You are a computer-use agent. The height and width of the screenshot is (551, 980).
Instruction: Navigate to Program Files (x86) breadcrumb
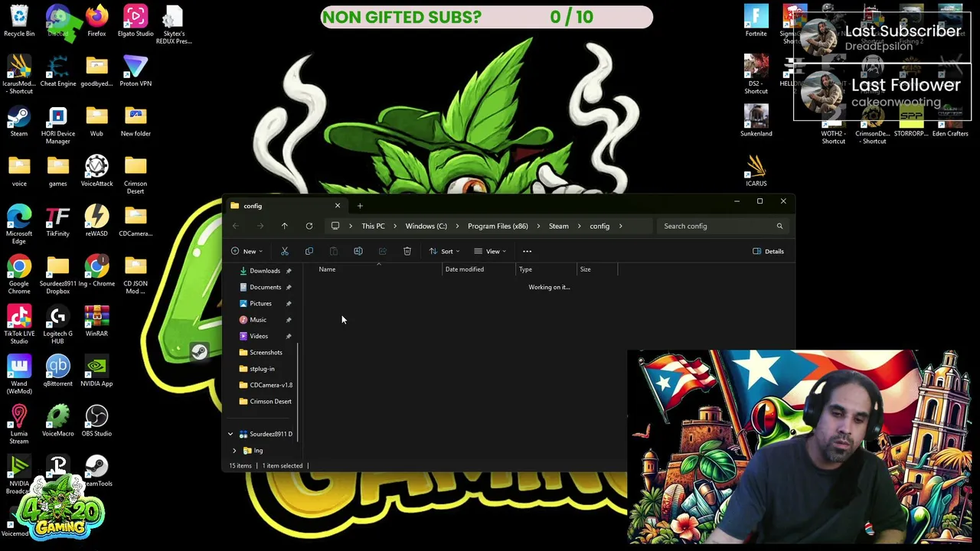(x=498, y=226)
